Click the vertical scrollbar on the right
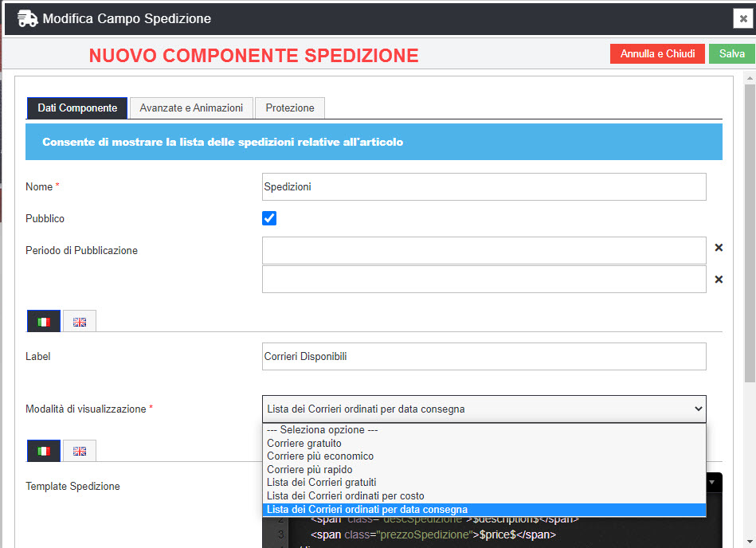The height and width of the screenshot is (548, 756). [749, 239]
